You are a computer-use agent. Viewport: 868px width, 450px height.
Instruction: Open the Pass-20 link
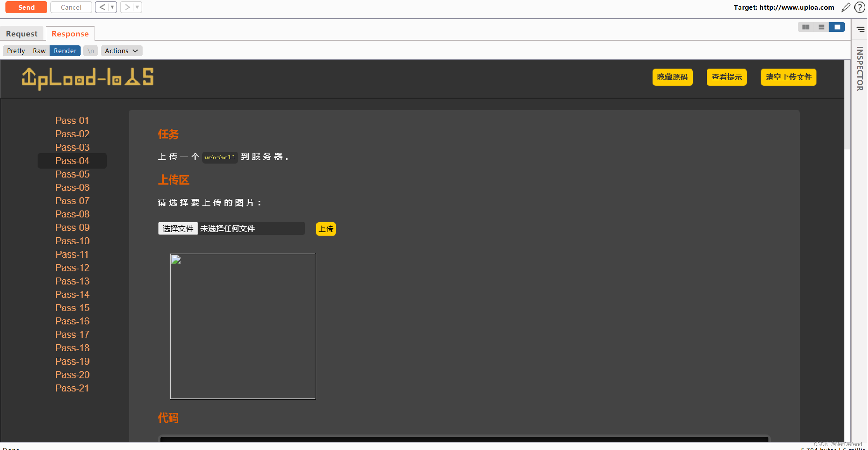[x=72, y=374]
